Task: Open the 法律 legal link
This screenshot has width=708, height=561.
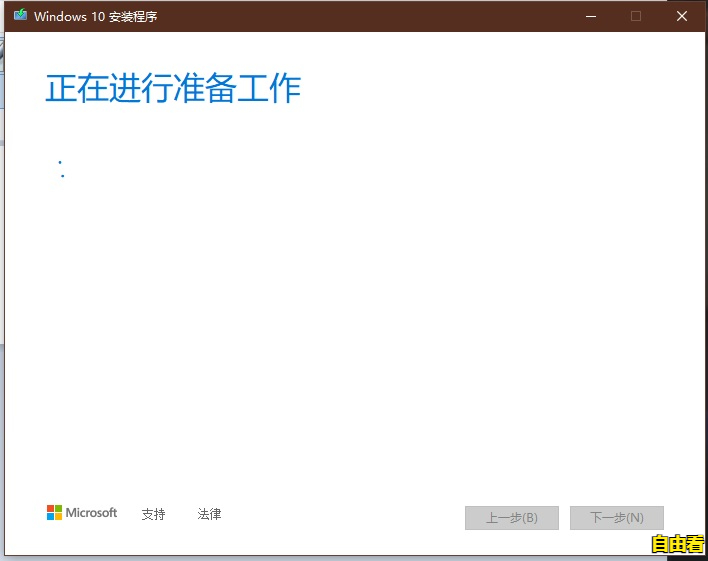Action: pos(209,514)
